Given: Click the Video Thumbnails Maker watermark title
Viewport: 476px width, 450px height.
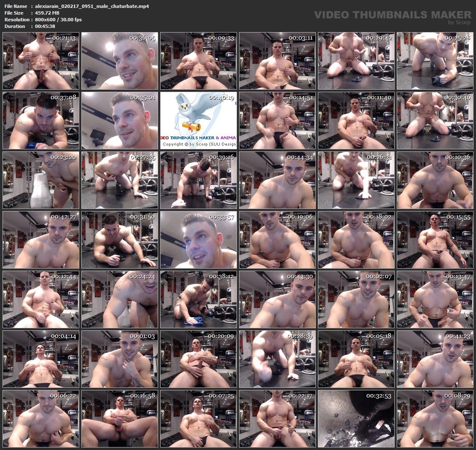Looking at the screenshot, I should [x=393, y=15].
